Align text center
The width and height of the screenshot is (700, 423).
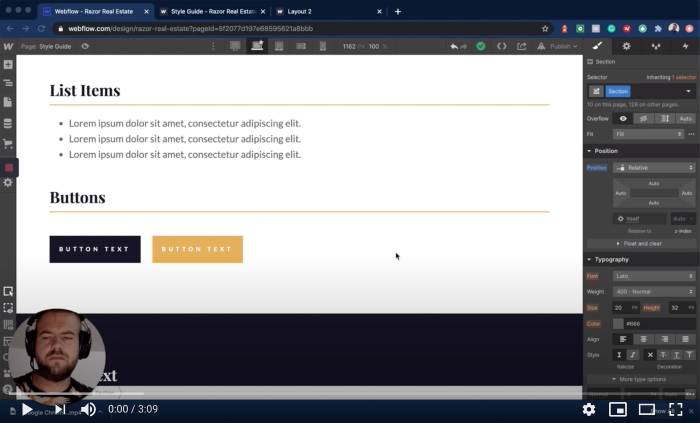point(644,340)
